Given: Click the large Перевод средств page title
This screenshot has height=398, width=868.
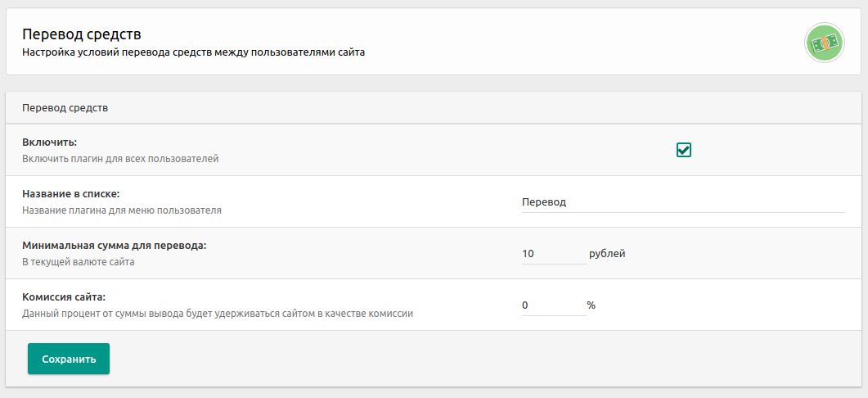Looking at the screenshot, I should click(x=82, y=34).
